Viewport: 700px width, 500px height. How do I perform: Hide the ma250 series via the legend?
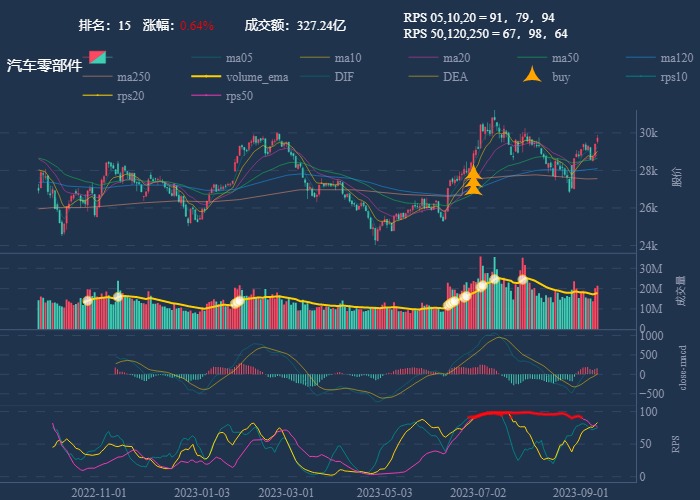point(133,76)
